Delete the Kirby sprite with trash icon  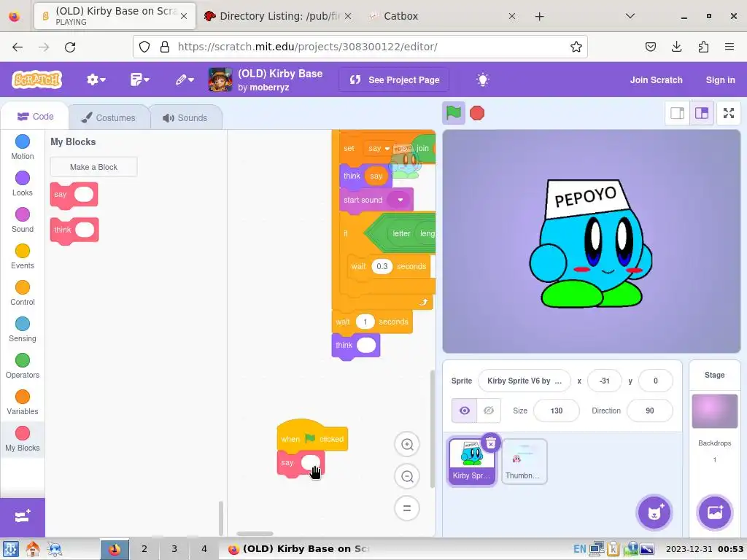tap(491, 443)
